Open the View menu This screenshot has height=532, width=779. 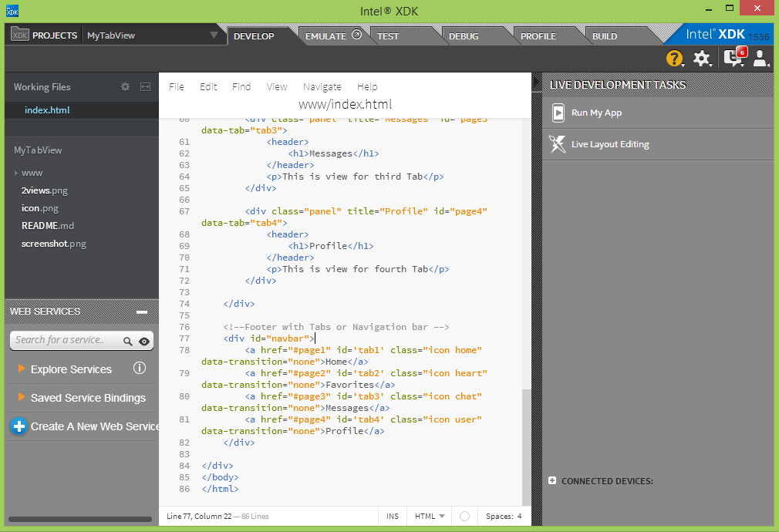[277, 86]
